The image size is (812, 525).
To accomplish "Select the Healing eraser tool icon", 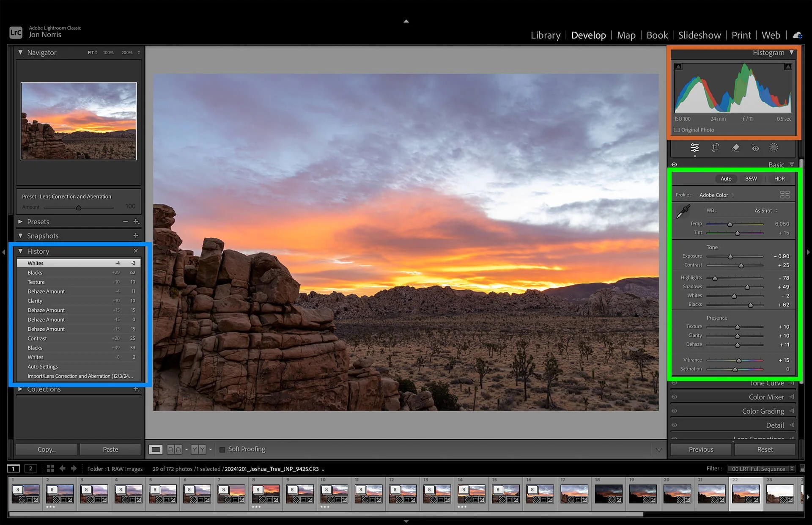I will click(x=735, y=148).
